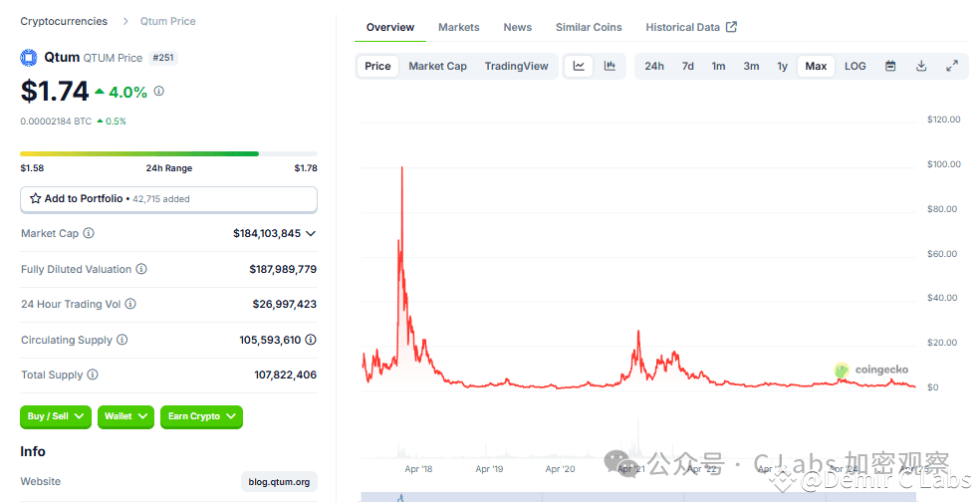The height and width of the screenshot is (502, 980).
Task: Click the line chart icon
Action: pyautogui.click(x=579, y=67)
